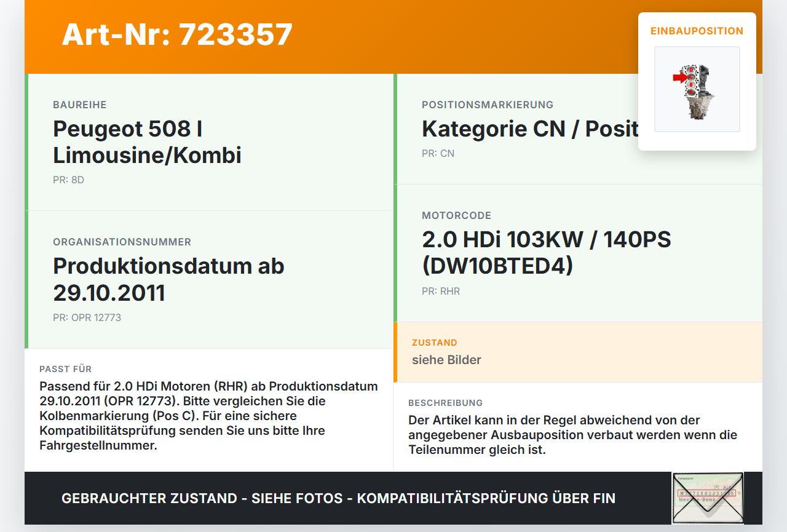Viewport: 787px width, 532px height.
Task: Click the Kategorie CN / Posit value
Action: (x=530, y=129)
